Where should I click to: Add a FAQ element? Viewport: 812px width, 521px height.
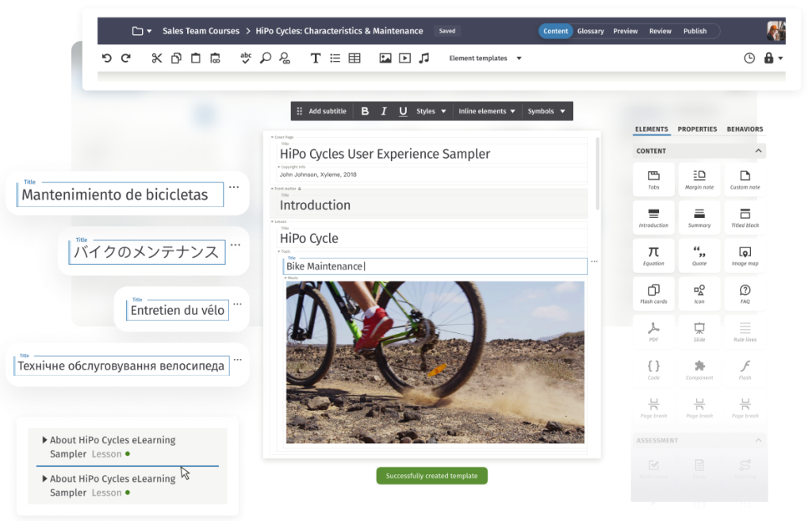tap(745, 293)
